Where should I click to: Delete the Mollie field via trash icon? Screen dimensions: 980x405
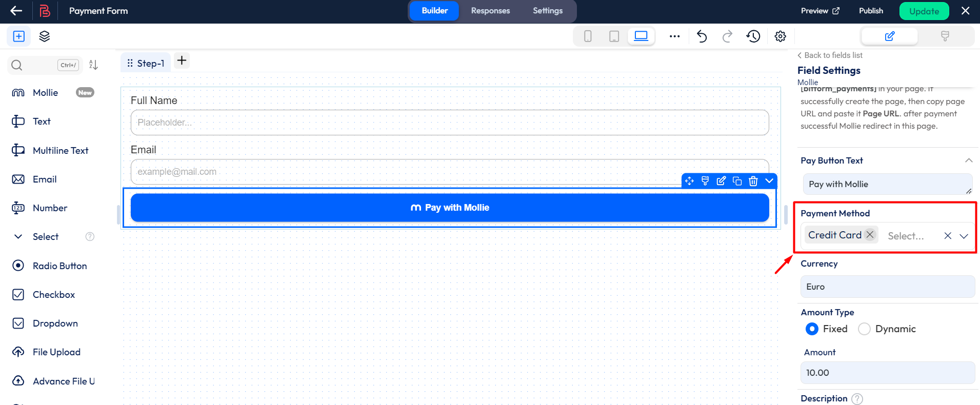[x=753, y=181]
